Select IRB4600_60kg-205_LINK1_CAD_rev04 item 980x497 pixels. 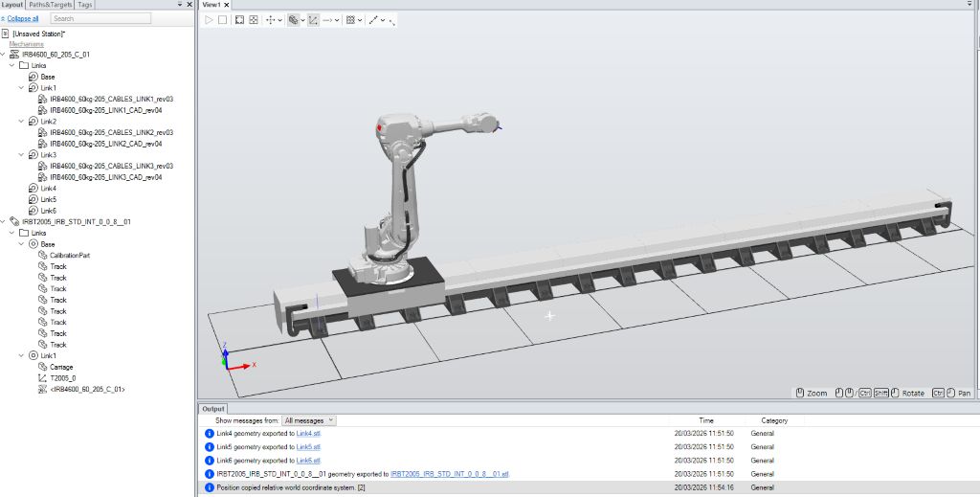pyautogui.click(x=106, y=110)
